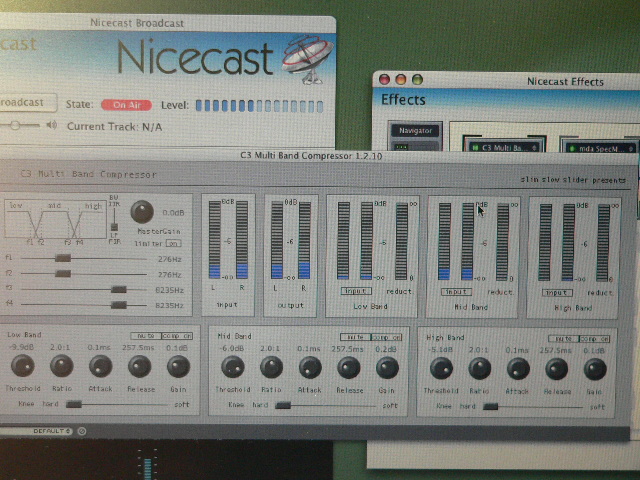Toggle mute for the Low Band

(146, 336)
